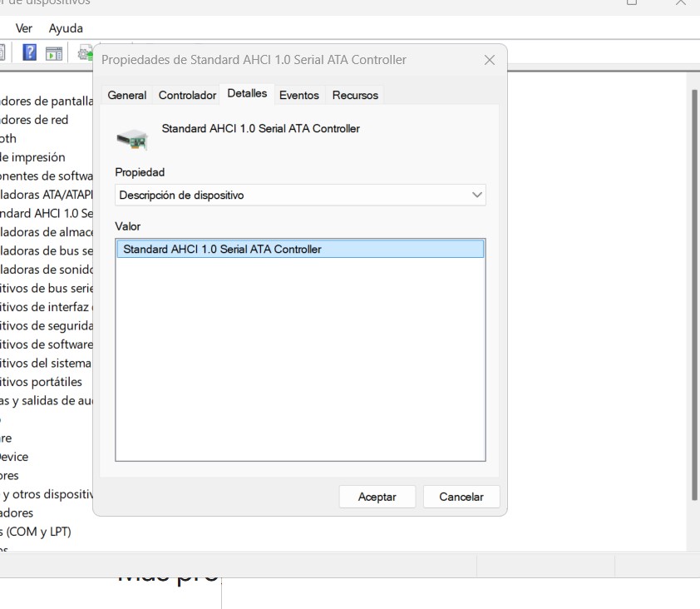Select the 'dores de red' tree item

(34, 120)
